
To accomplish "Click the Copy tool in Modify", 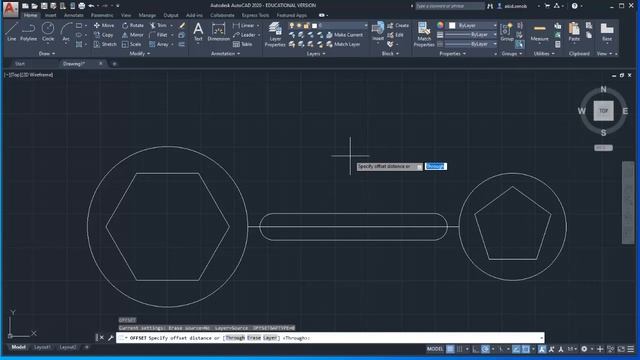I will [103, 35].
